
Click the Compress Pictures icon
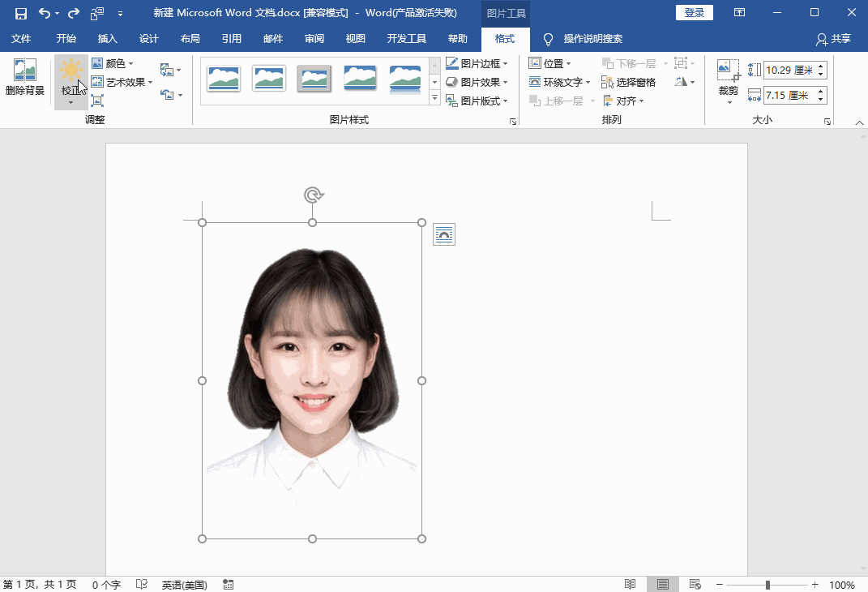pos(97,101)
